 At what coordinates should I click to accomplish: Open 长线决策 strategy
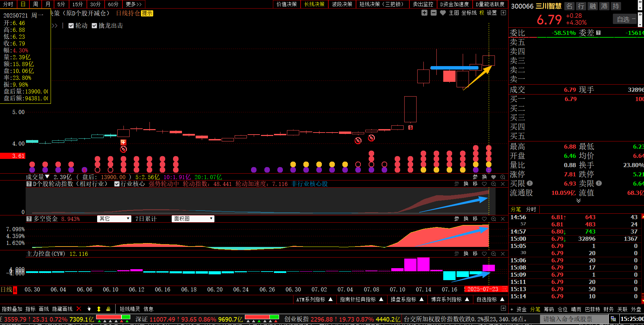tap(314, 4)
